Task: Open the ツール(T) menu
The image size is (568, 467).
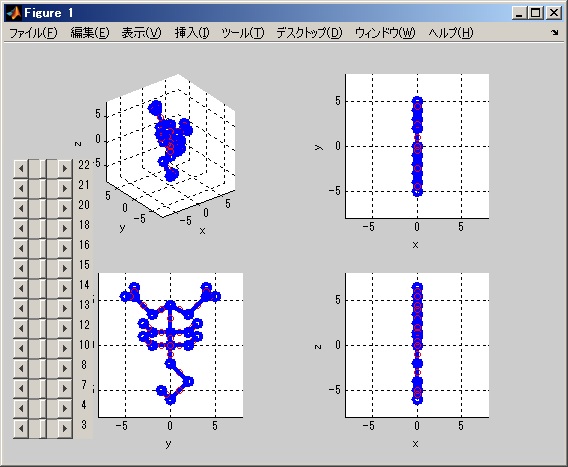Action: pyautogui.click(x=243, y=33)
